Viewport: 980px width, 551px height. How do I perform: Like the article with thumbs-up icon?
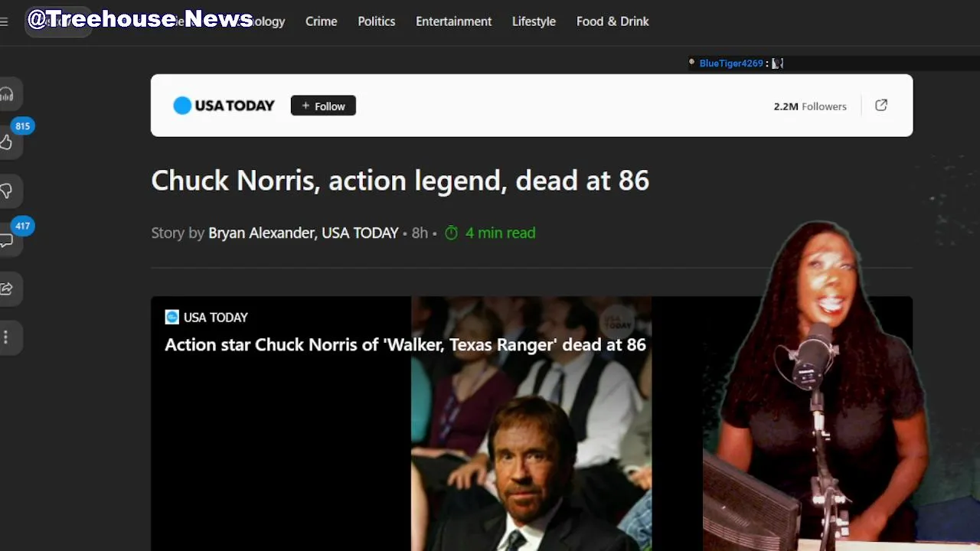pyautogui.click(x=7, y=142)
